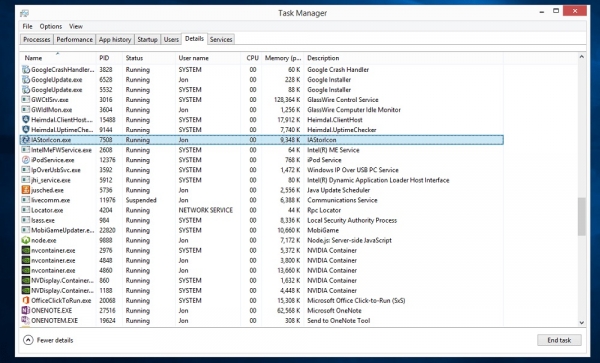Screen dimensions: 600x363
Task: Click the GWIdlMon.exe process icon
Action: [x=26, y=110]
